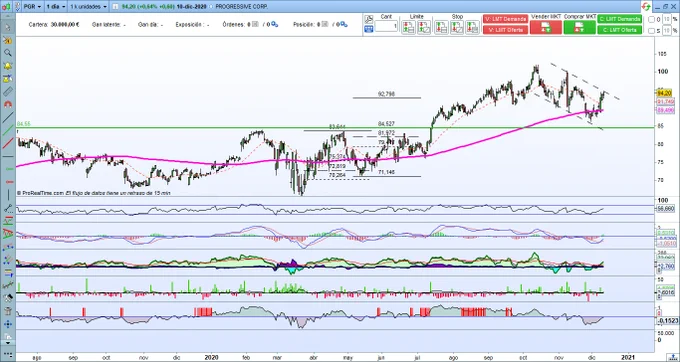This screenshot has width=680, height=362.
Task: Click the V: LMT Demanda button
Action: pyautogui.click(x=505, y=19)
